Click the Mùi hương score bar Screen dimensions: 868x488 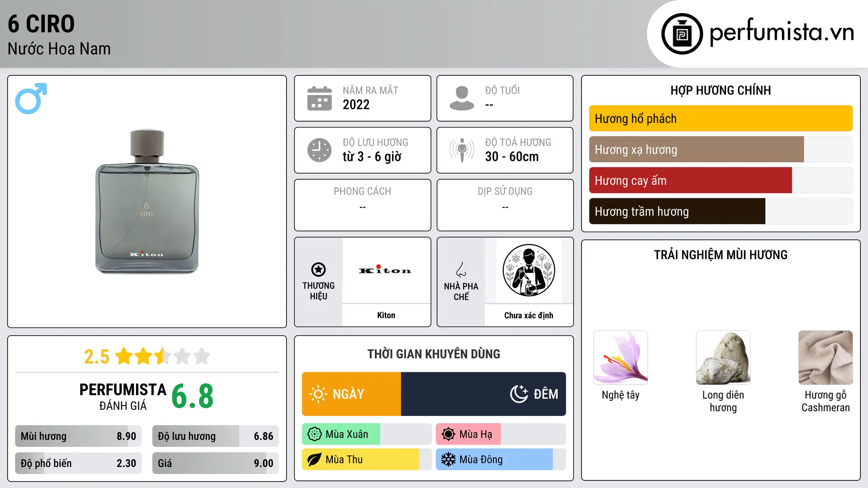[78, 436]
